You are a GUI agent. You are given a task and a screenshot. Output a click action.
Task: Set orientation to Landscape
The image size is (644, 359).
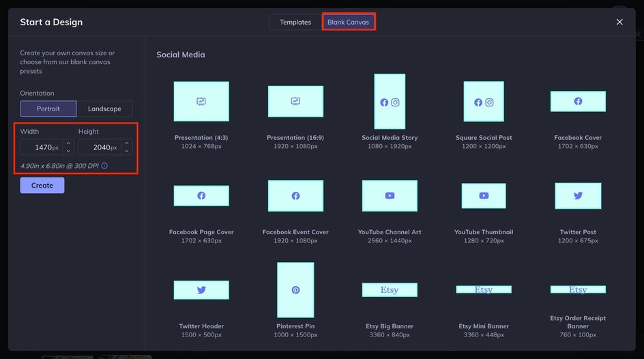pyautogui.click(x=104, y=109)
